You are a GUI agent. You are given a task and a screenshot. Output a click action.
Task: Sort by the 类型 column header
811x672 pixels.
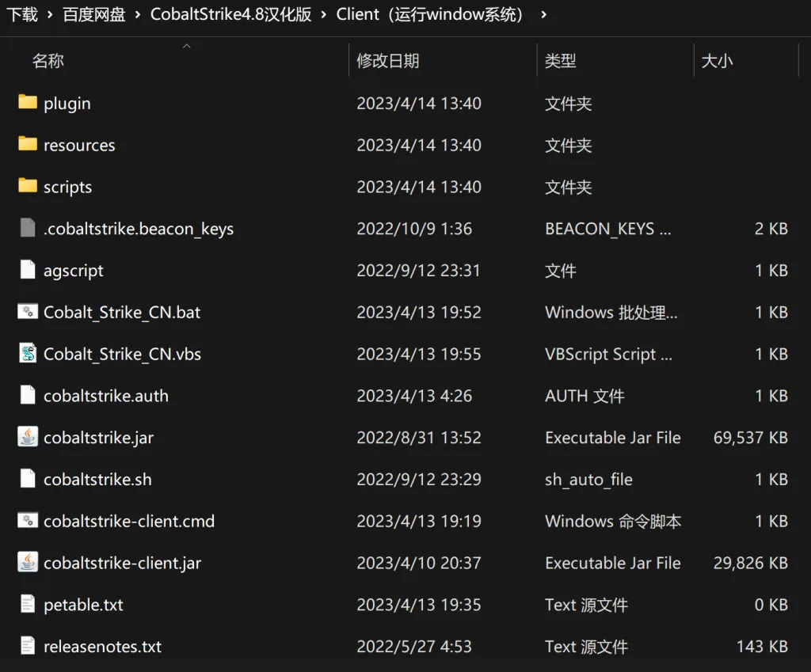[560, 61]
